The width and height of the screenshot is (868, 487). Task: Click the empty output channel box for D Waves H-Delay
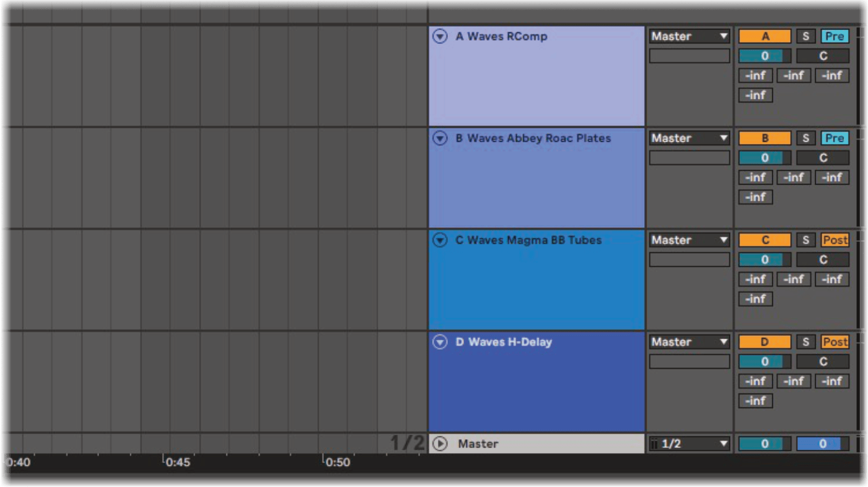(x=689, y=361)
